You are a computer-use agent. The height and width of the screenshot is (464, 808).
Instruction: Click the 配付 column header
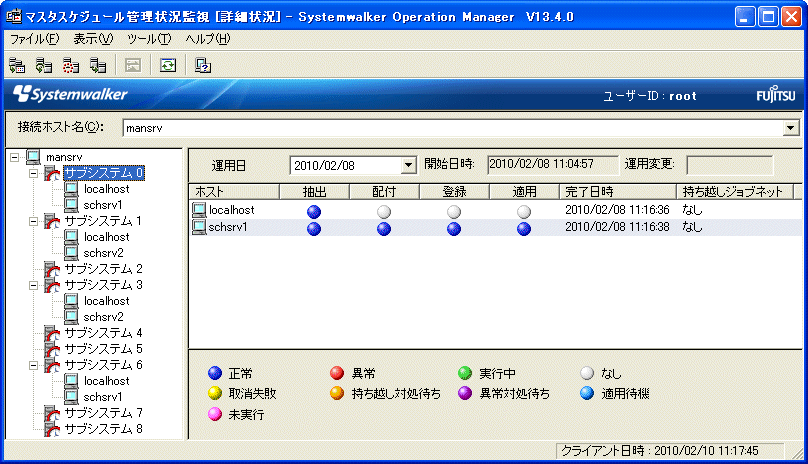[x=384, y=192]
